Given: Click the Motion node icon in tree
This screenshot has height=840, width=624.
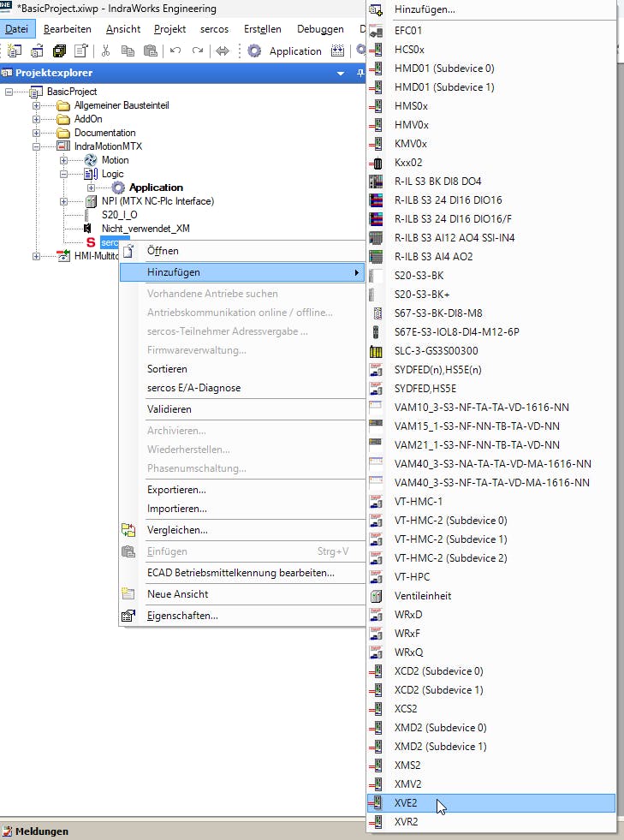Looking at the screenshot, I should (91, 160).
